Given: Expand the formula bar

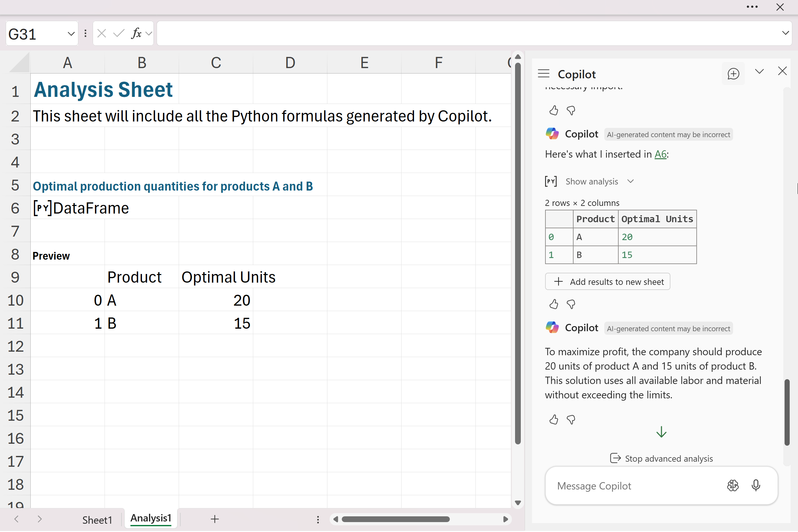Looking at the screenshot, I should pos(785,33).
